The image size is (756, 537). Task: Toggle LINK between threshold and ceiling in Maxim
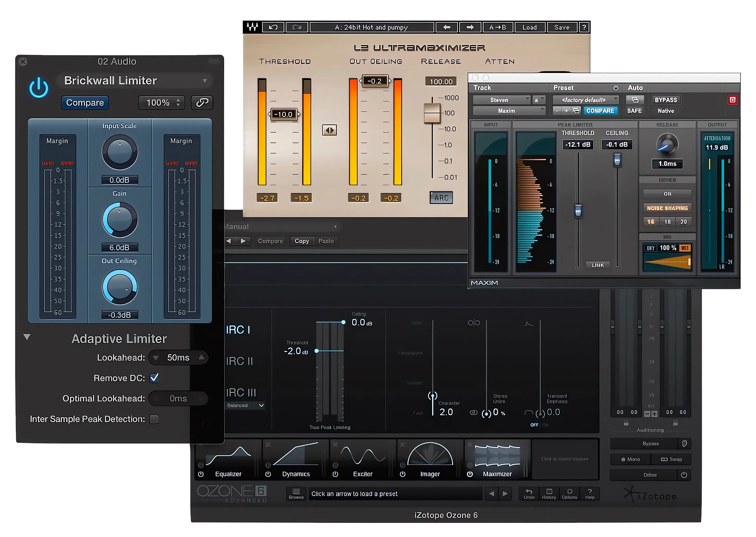(598, 265)
